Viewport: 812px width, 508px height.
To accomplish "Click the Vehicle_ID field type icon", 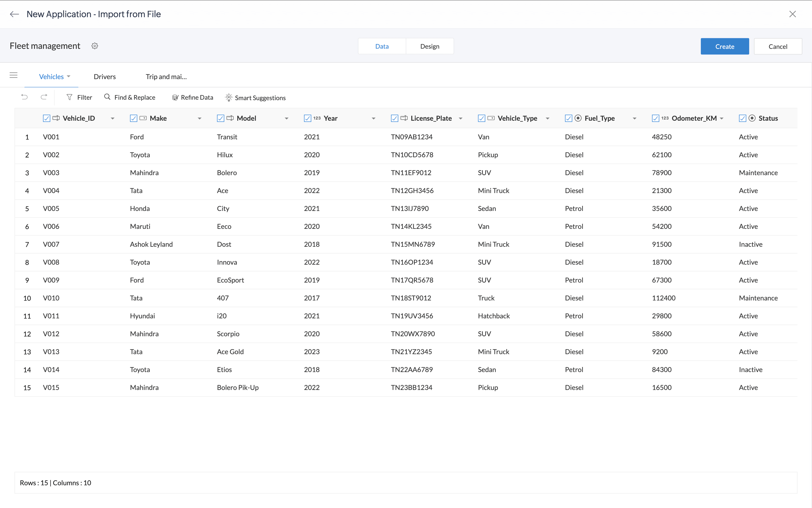I will coord(56,118).
